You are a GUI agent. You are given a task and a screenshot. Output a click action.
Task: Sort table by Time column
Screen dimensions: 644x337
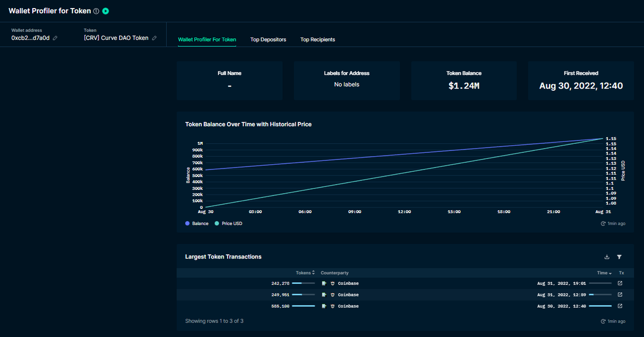click(x=604, y=273)
